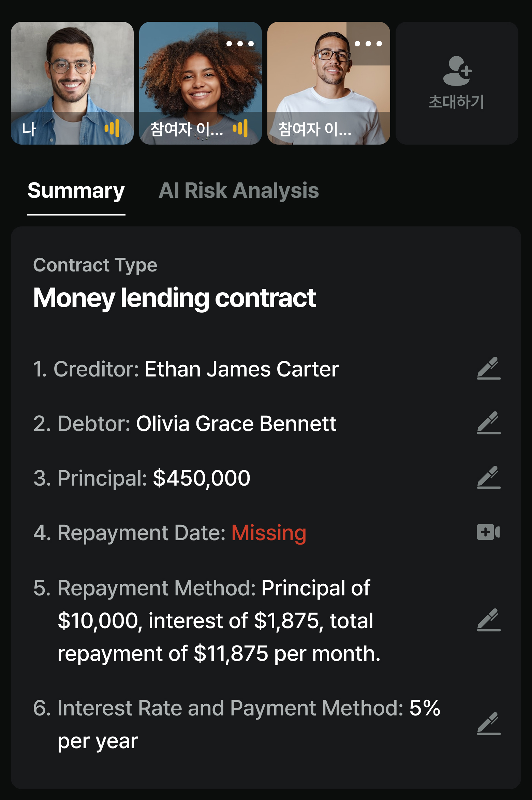Edit the Creditor field with the pencil icon
The width and height of the screenshot is (532, 800).
coord(489,368)
